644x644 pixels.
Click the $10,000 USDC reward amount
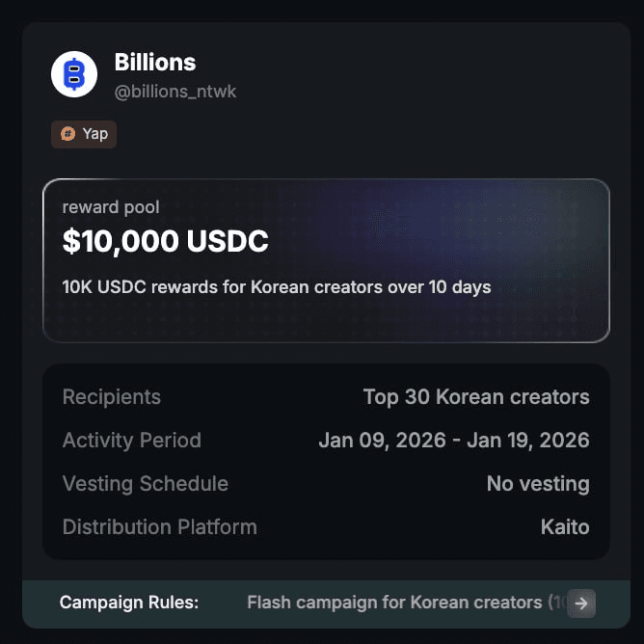click(165, 242)
